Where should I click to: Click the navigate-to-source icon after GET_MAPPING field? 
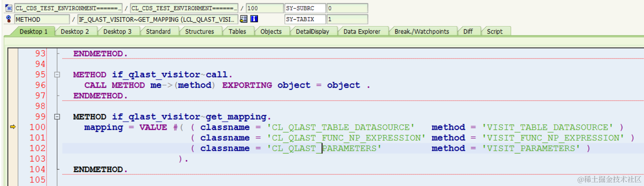pos(243,19)
